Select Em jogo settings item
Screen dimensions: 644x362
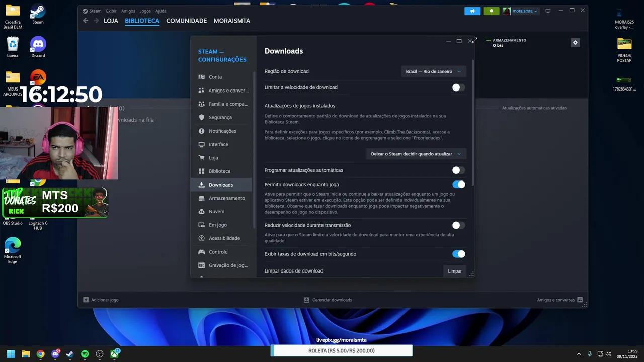click(221, 225)
